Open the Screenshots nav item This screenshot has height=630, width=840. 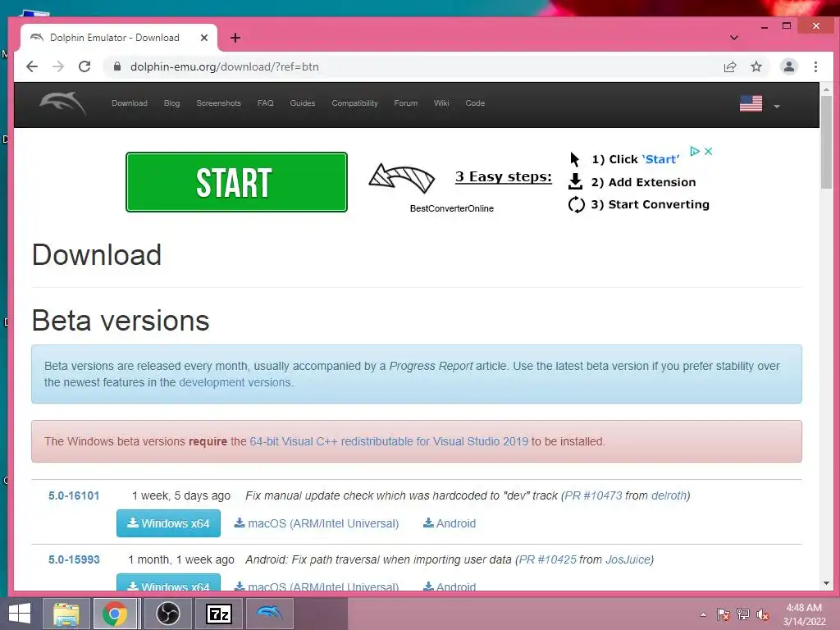pos(218,103)
